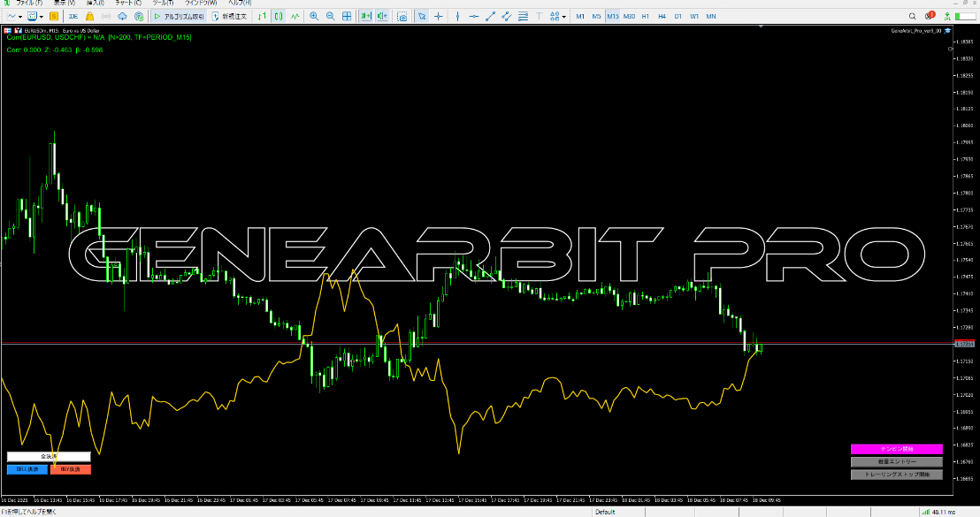Click the 新規注文 new order button
The height and width of the screenshot is (517, 980).
(231, 16)
